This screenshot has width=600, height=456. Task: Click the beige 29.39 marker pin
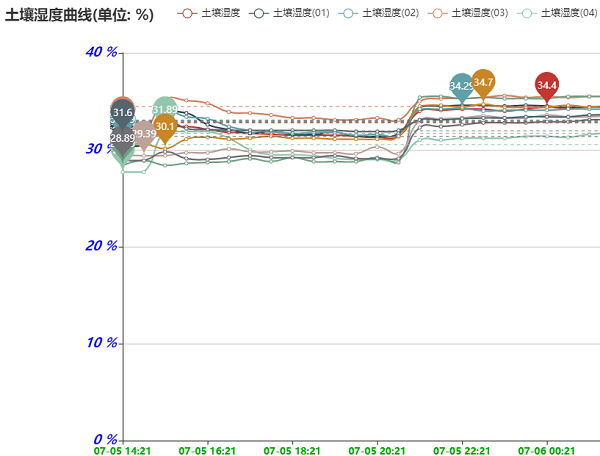tap(144, 133)
